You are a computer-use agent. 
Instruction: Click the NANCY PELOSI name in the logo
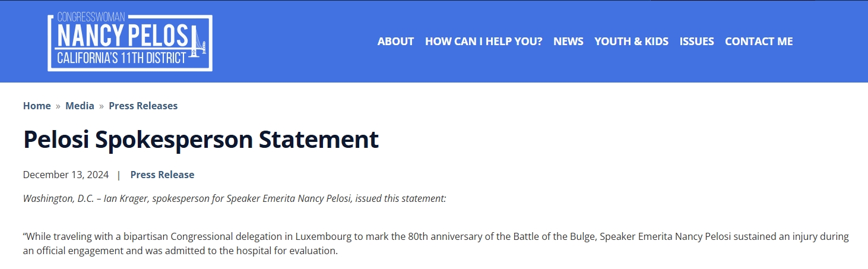tap(122, 37)
